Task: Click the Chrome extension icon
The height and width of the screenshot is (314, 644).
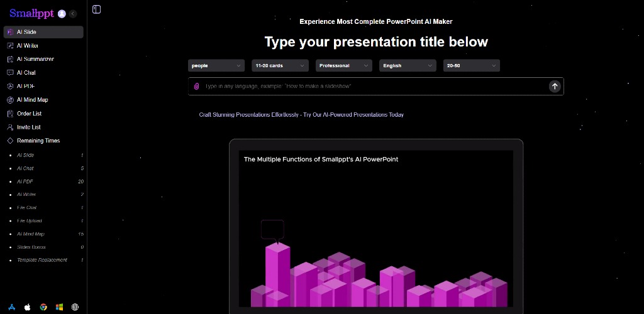Action: click(43, 307)
